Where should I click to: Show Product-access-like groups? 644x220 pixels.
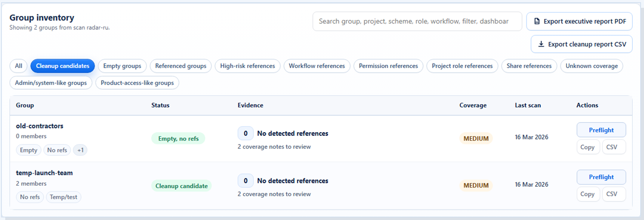[x=137, y=83]
